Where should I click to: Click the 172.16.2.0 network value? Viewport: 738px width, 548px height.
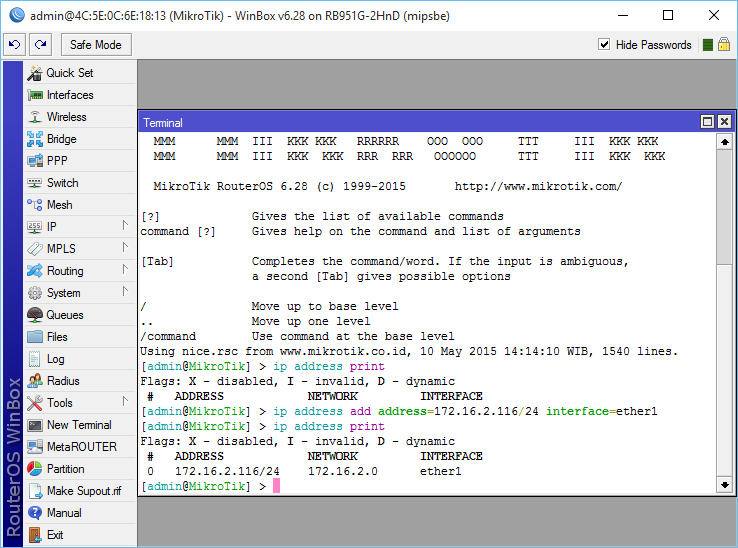pos(343,471)
